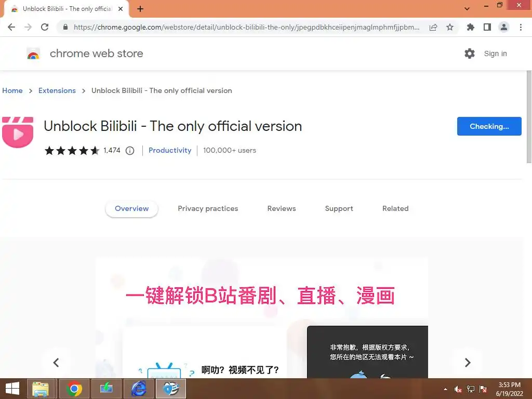
Task: Open the Extensions breadcrumb link
Action: pos(57,90)
